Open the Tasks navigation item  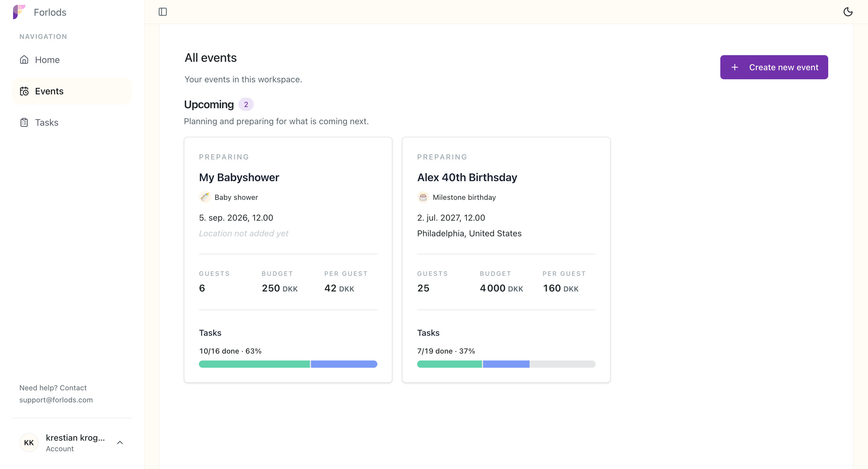click(x=72, y=122)
